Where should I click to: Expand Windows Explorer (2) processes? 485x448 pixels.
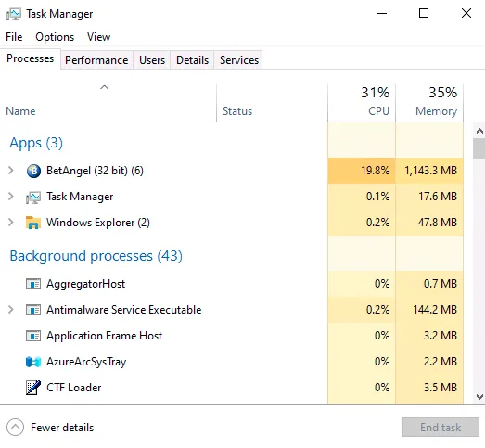(11, 222)
